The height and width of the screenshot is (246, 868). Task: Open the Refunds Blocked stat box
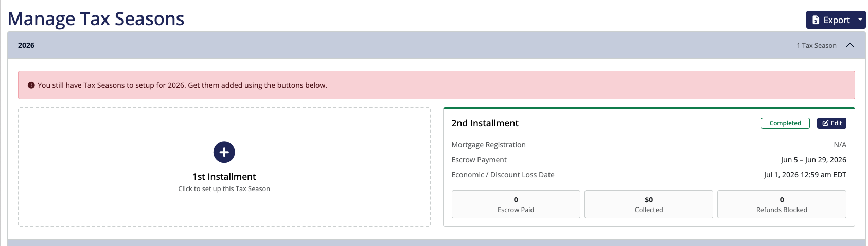[782, 204]
